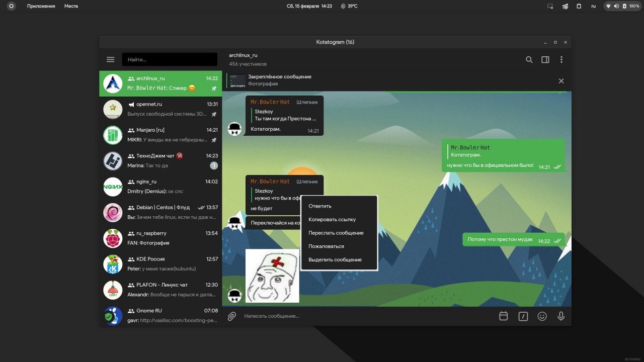Click the pin icon in opennet.ru row

coord(214,114)
